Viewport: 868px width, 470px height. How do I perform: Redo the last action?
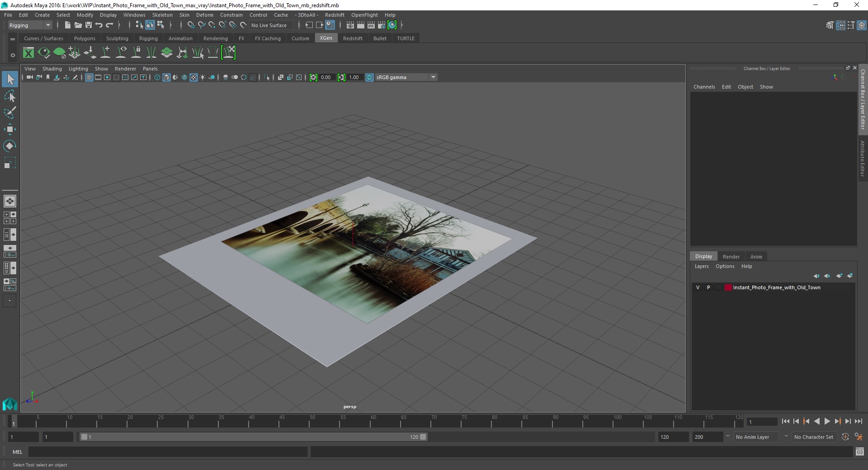click(x=109, y=25)
